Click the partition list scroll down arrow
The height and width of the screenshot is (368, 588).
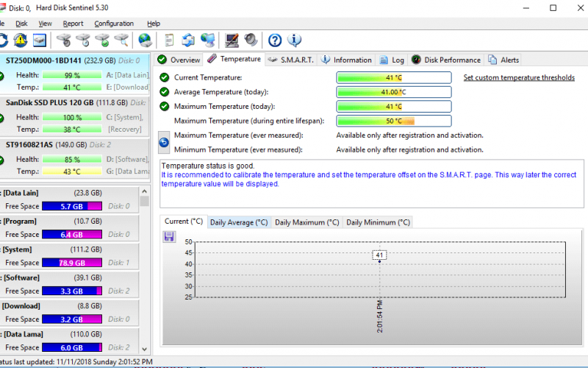click(x=144, y=349)
